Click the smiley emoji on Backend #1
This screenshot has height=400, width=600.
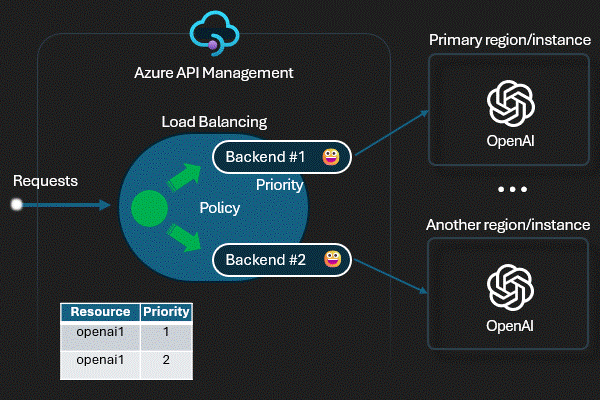331,157
